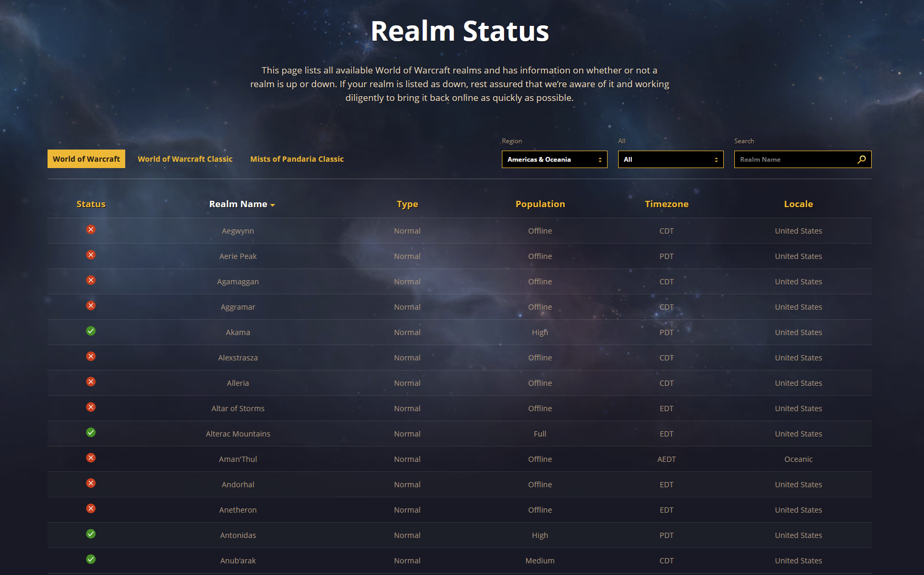
Task: Click the magnifying glass search icon
Action: 862,159
